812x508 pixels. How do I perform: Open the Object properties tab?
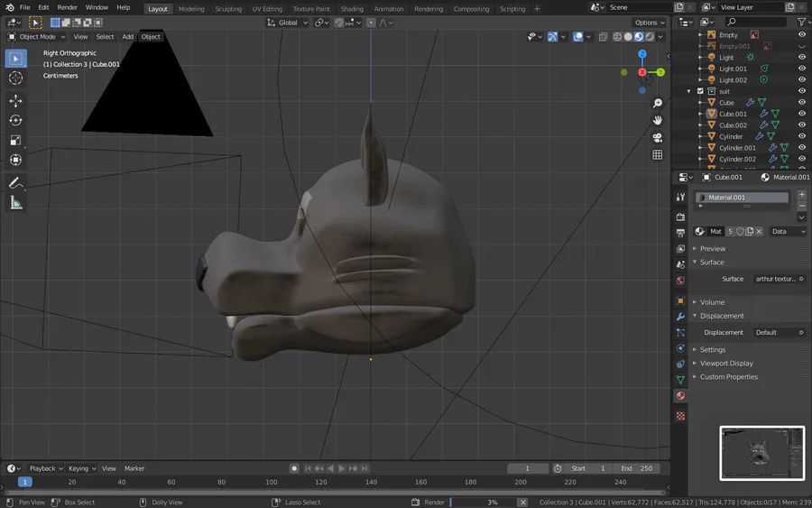click(x=680, y=300)
